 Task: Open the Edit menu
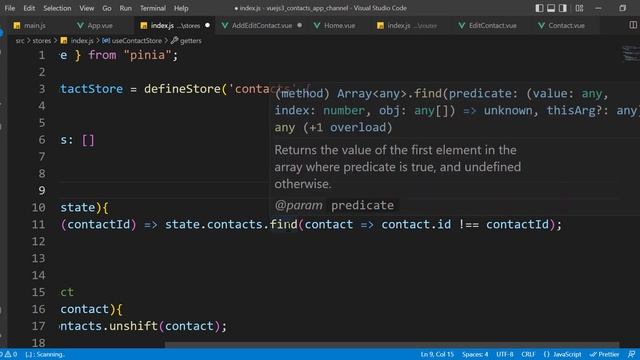click(29, 8)
